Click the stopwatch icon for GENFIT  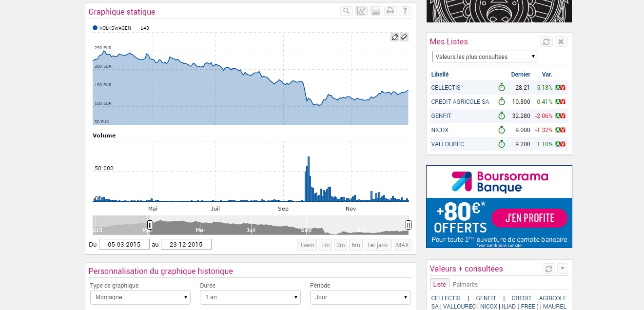501,116
